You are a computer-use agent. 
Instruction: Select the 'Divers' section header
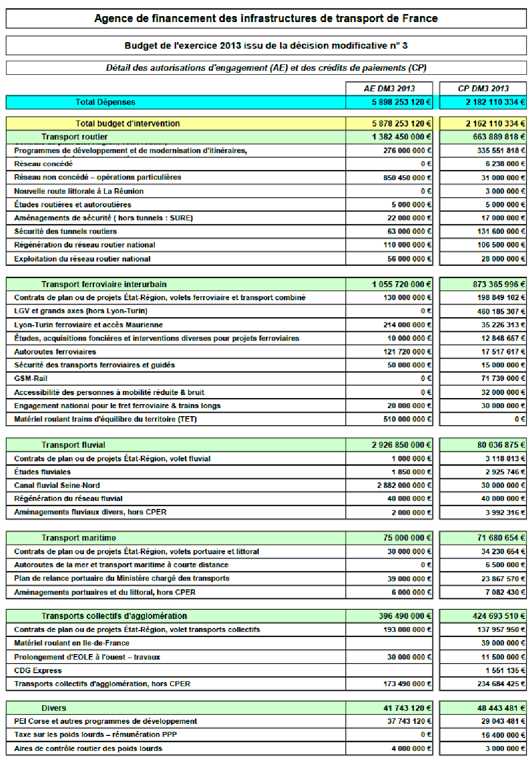click(54, 708)
